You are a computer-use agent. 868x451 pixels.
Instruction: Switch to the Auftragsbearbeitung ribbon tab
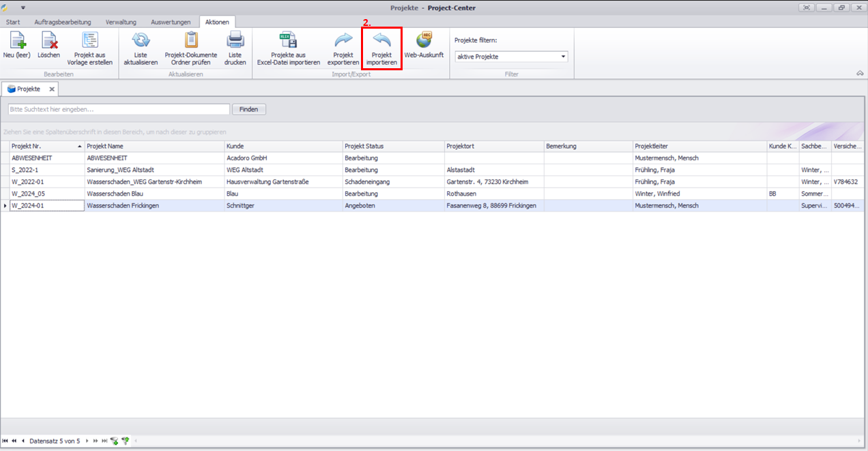click(62, 22)
